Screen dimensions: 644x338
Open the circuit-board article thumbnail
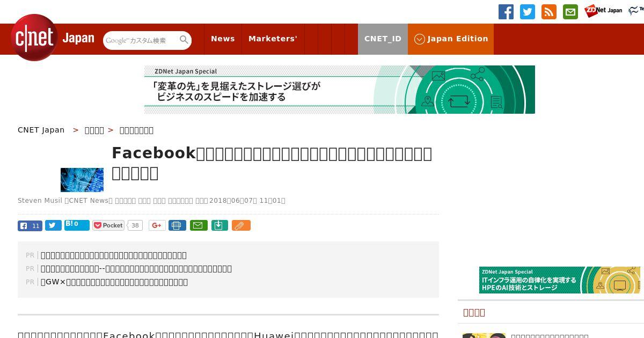82,180
